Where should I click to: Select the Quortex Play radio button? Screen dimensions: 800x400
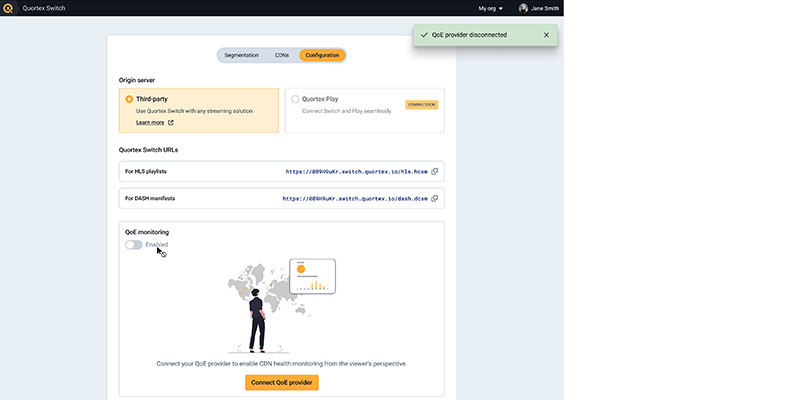[x=295, y=99]
